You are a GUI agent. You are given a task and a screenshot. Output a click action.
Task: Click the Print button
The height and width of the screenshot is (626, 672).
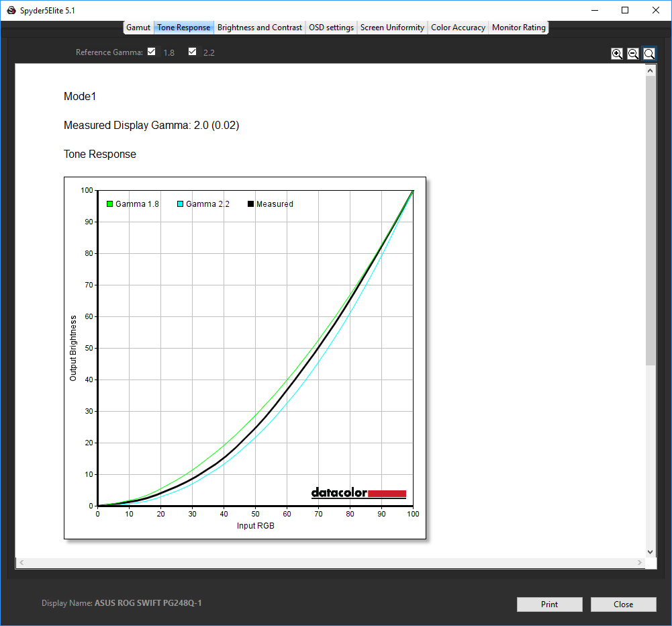click(549, 604)
